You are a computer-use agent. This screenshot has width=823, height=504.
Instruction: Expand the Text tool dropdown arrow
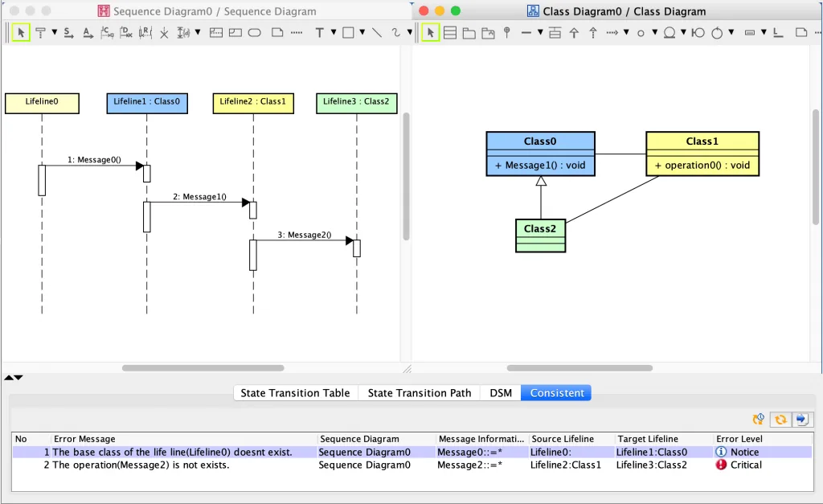(334, 32)
